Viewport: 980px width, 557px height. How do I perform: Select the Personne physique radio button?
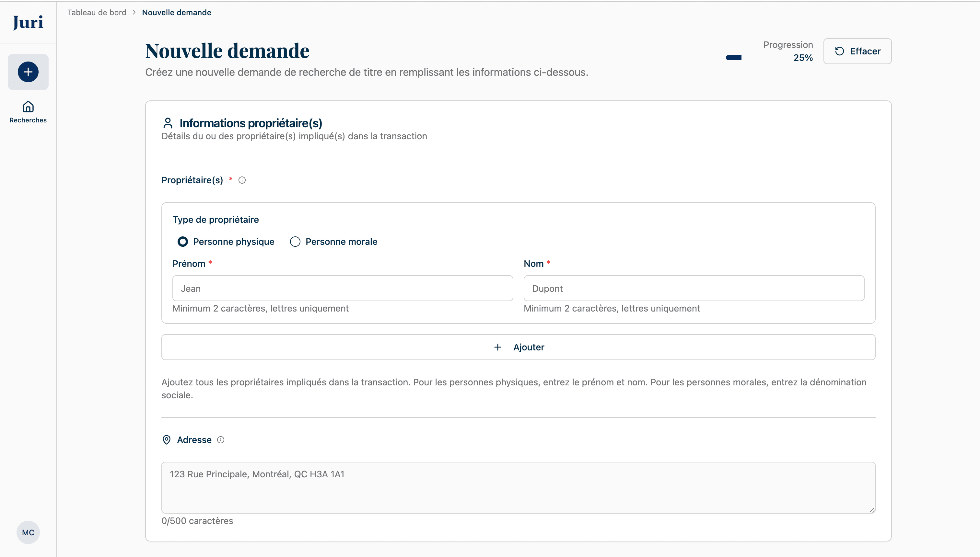click(183, 241)
